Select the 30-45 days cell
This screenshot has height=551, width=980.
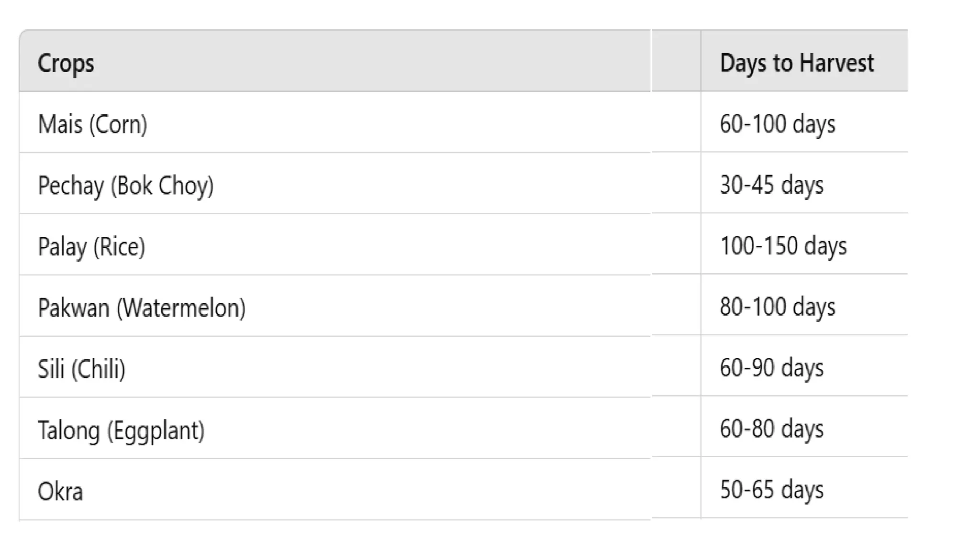pos(771,185)
